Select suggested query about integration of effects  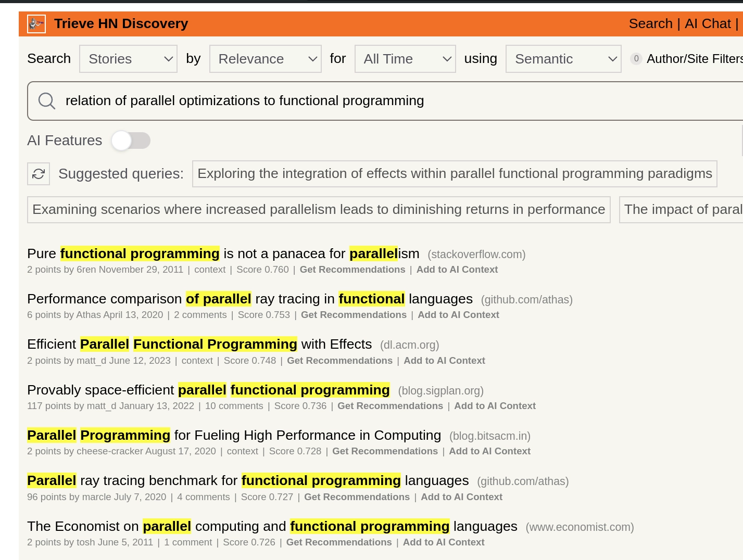coord(455,174)
